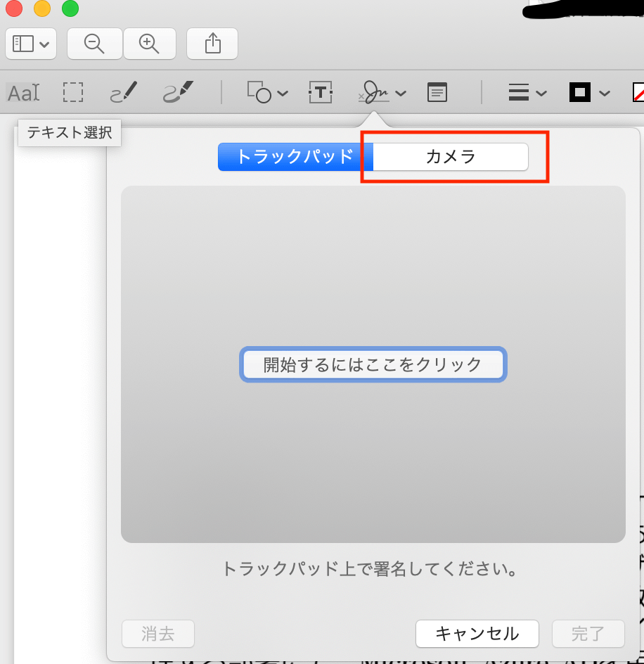Open the Shapes dropdown menu
The image size is (644, 664).
coord(267,92)
